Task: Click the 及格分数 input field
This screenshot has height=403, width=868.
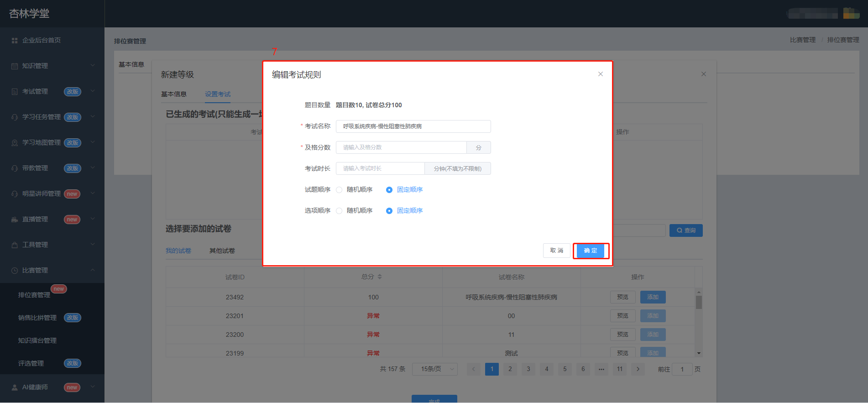Action: pyautogui.click(x=401, y=147)
